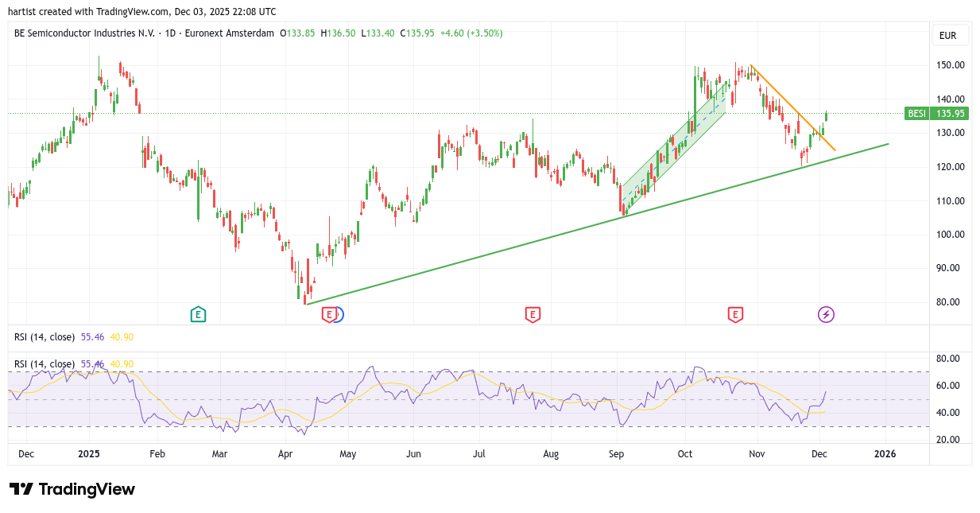Click the green earnings marker near March

click(x=198, y=315)
